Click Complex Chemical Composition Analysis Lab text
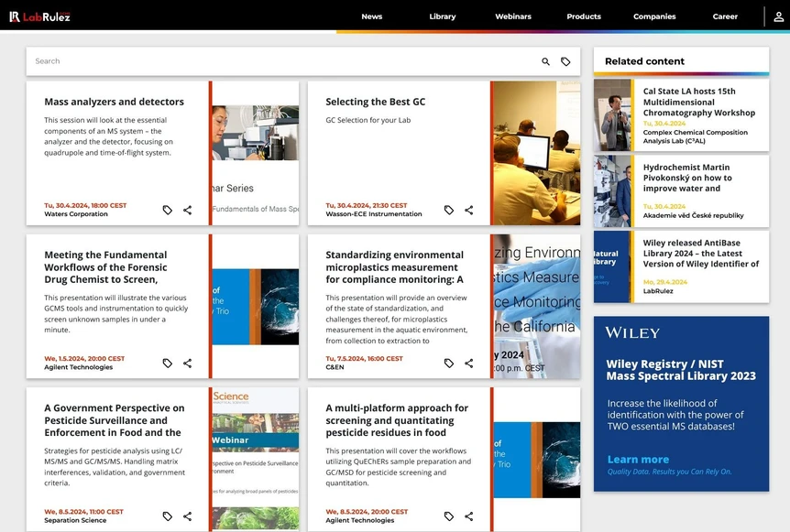790x532 pixels. coord(695,136)
